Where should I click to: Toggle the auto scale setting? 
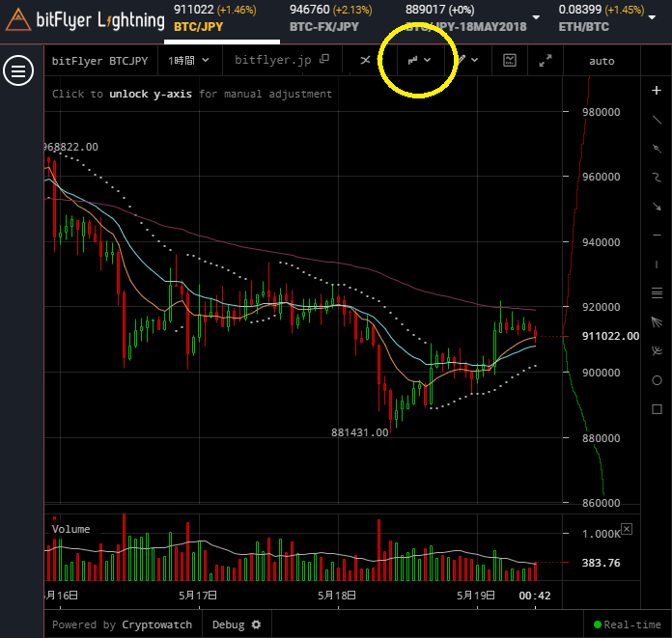pos(602,61)
